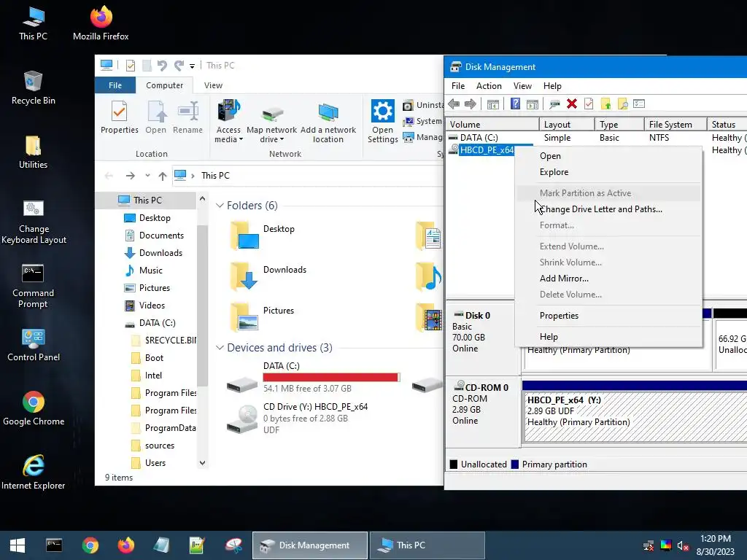
Task: Click the folder with magnifier icon
Action: tap(622, 104)
